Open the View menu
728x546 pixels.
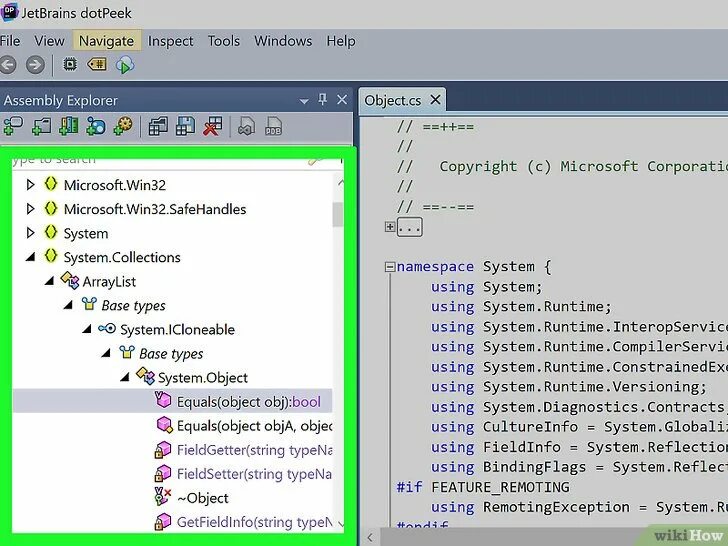[49, 41]
